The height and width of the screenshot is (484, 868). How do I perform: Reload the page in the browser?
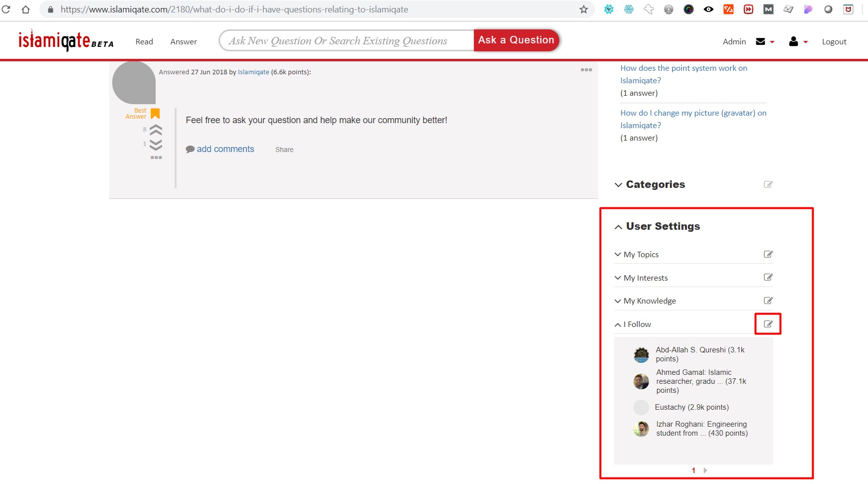tap(7, 9)
